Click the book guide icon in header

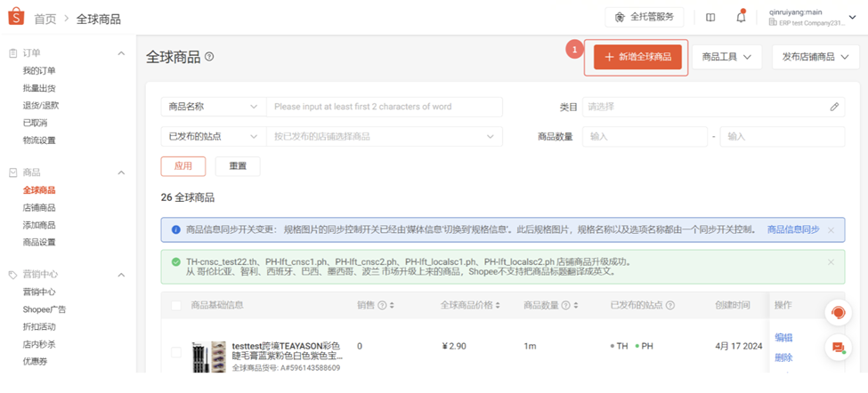(710, 17)
